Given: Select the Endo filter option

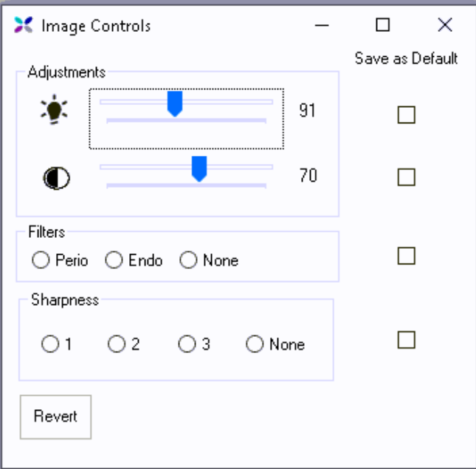Looking at the screenshot, I should 114,261.
